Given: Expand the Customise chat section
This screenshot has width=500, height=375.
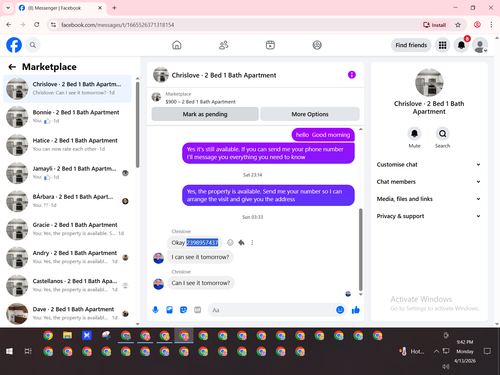Looking at the screenshot, I should 429,165.
